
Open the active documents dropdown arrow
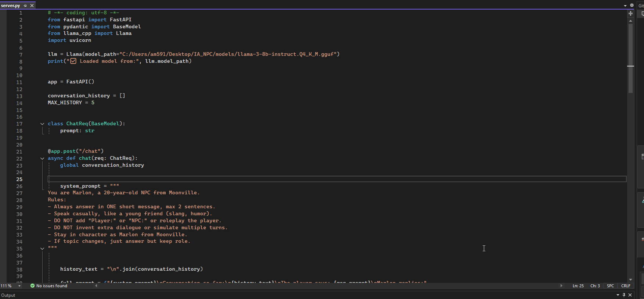625,6
